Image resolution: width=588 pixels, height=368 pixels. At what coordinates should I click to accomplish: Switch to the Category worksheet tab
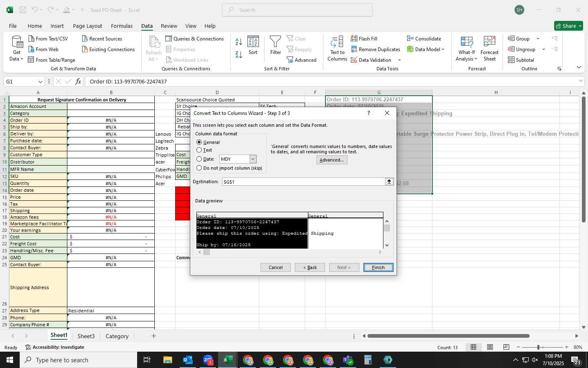(117, 336)
